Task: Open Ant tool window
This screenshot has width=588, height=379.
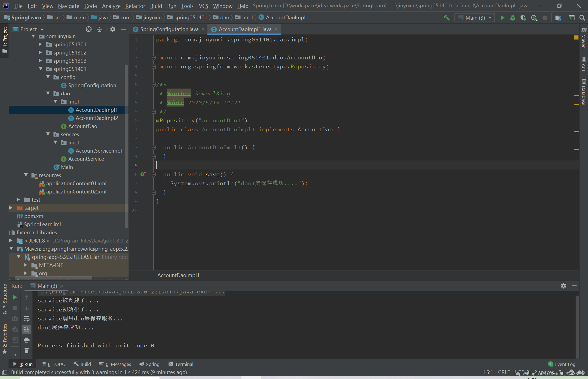Action: pyautogui.click(x=584, y=64)
